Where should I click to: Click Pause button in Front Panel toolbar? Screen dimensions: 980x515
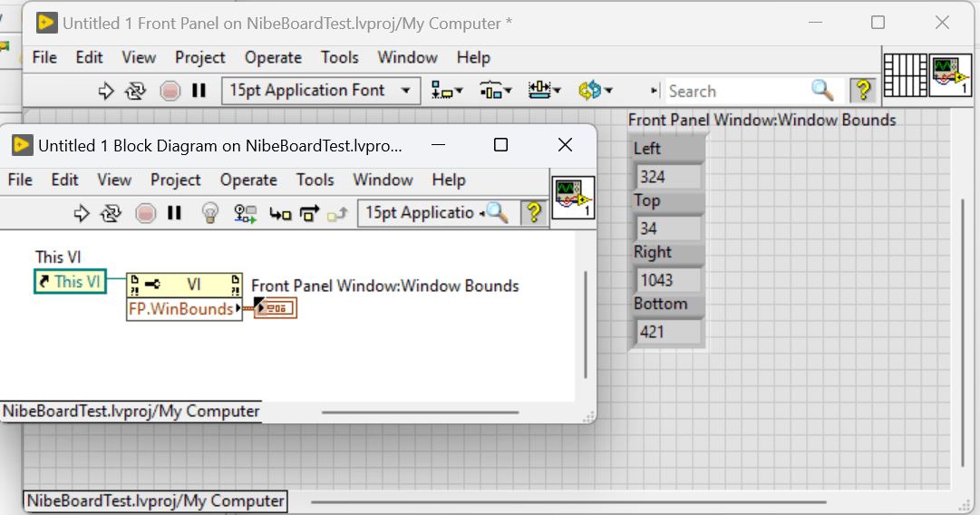click(199, 92)
